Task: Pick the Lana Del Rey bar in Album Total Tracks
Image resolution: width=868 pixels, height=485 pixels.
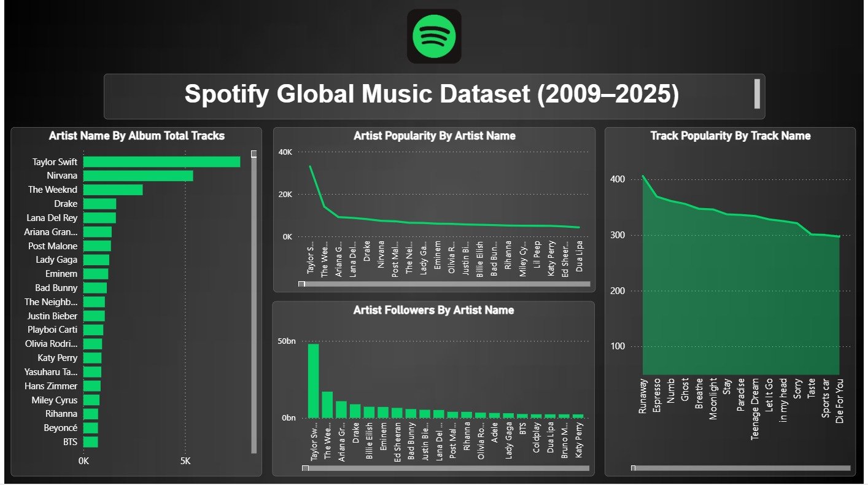Action: point(99,218)
